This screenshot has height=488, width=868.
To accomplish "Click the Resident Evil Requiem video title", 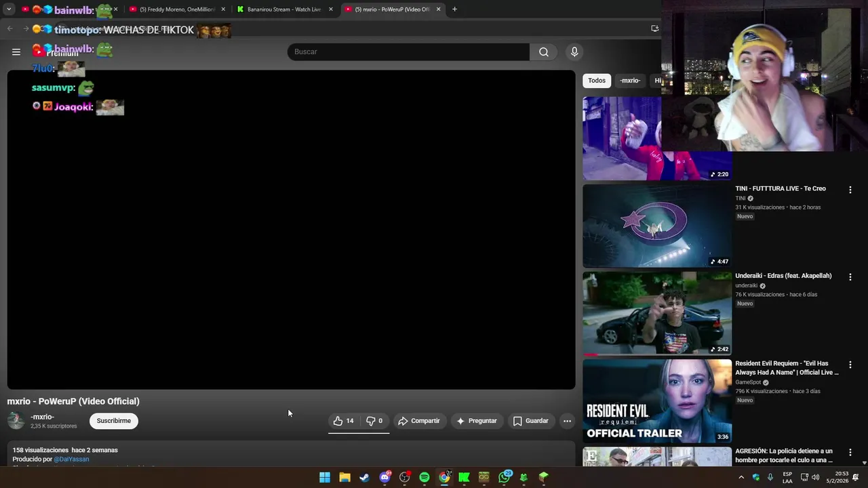I will [787, 368].
